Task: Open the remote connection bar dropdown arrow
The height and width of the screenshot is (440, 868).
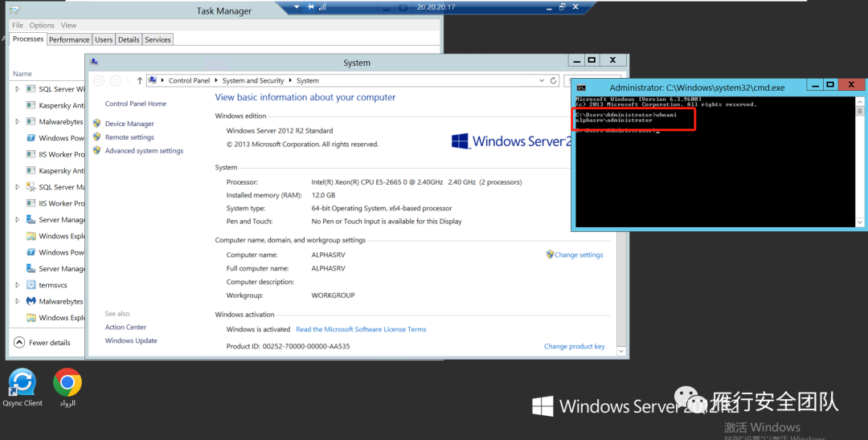Action: 296,7
